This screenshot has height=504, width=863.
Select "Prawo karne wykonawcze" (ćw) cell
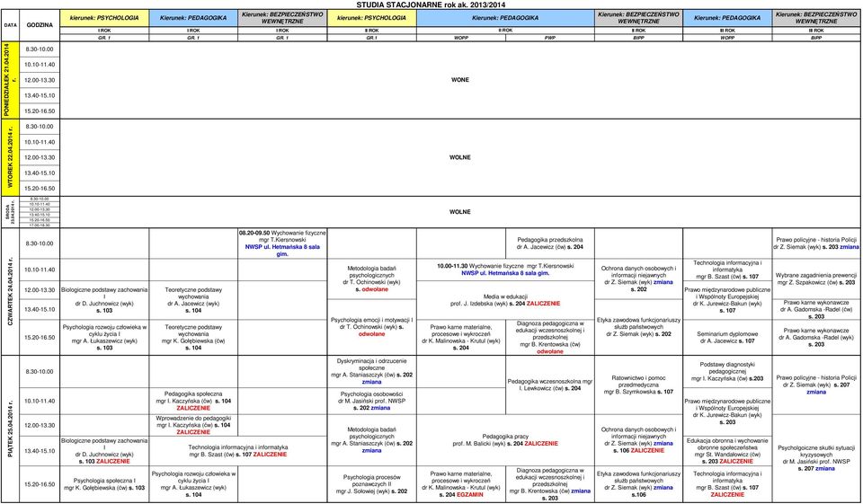[x=817, y=309]
